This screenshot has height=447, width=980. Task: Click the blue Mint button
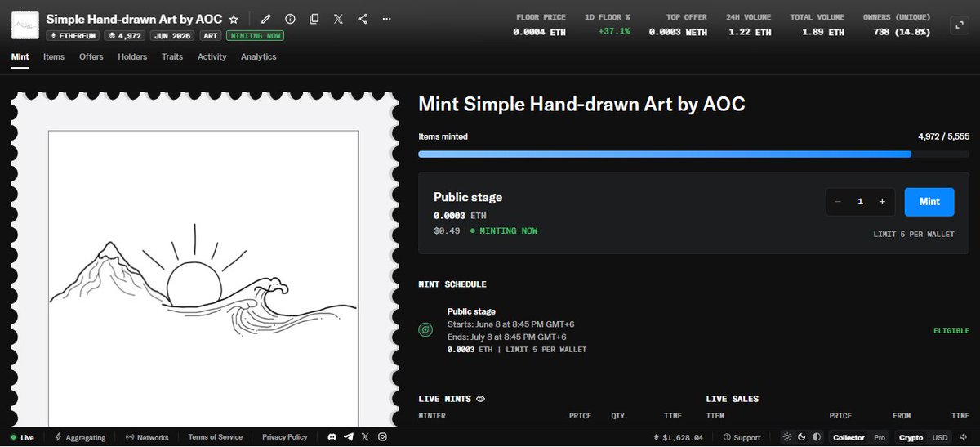(x=929, y=201)
